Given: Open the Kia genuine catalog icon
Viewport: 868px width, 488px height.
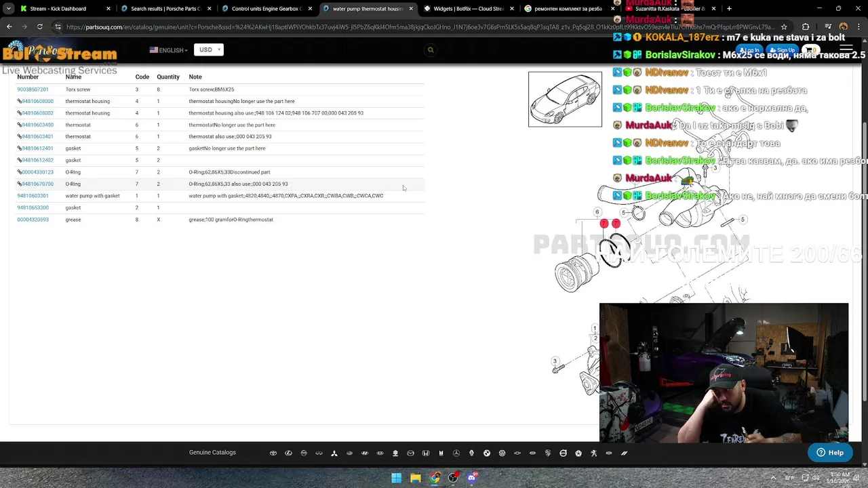Looking at the screenshot, I should coord(380,453).
